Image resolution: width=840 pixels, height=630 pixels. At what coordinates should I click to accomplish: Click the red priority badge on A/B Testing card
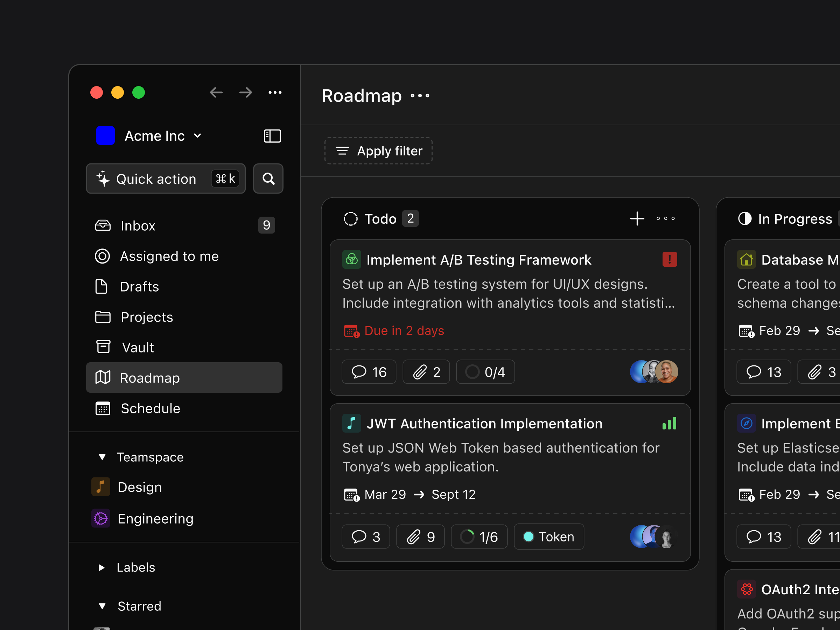(x=670, y=259)
